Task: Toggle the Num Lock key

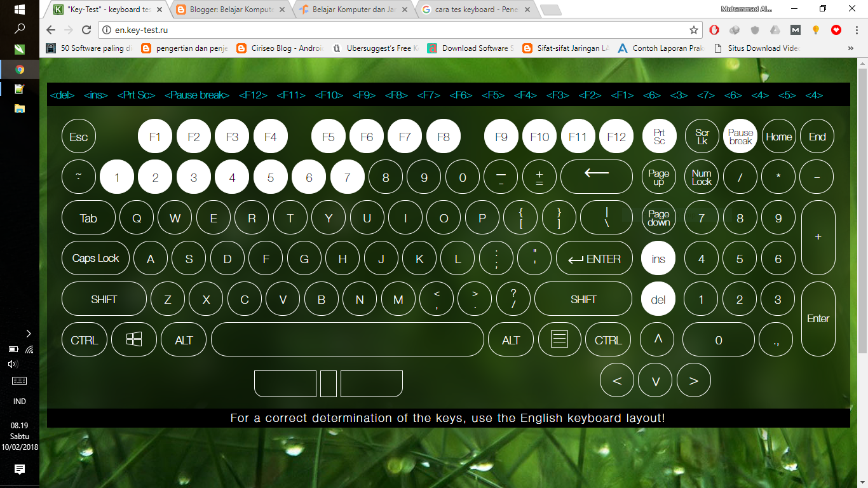Action: coord(701,177)
